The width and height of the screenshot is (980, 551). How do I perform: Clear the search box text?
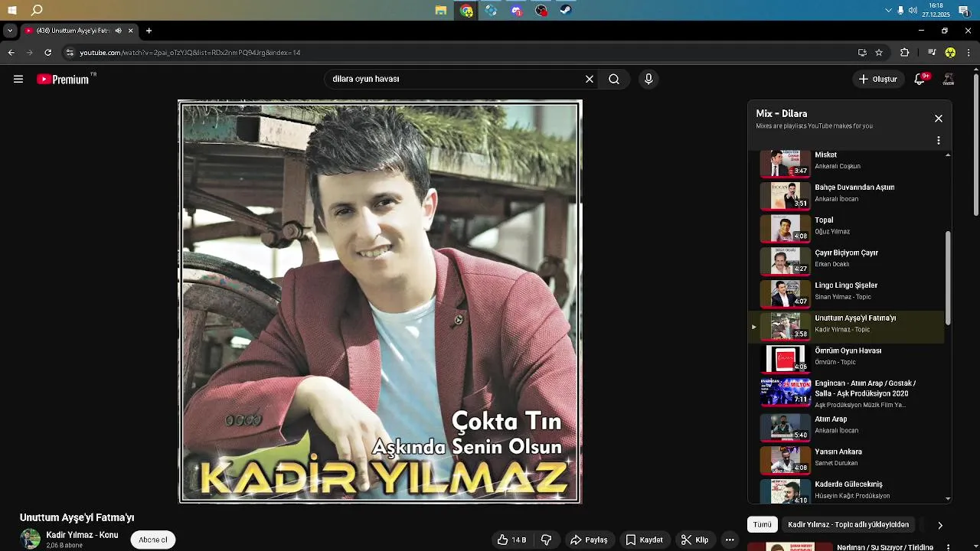point(590,79)
